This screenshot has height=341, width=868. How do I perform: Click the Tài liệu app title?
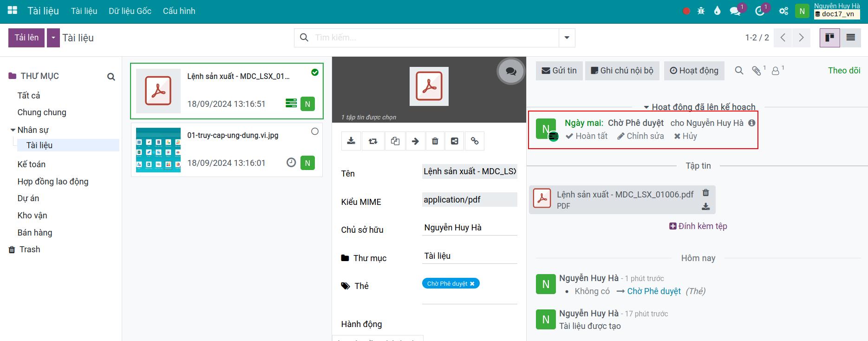pos(43,11)
